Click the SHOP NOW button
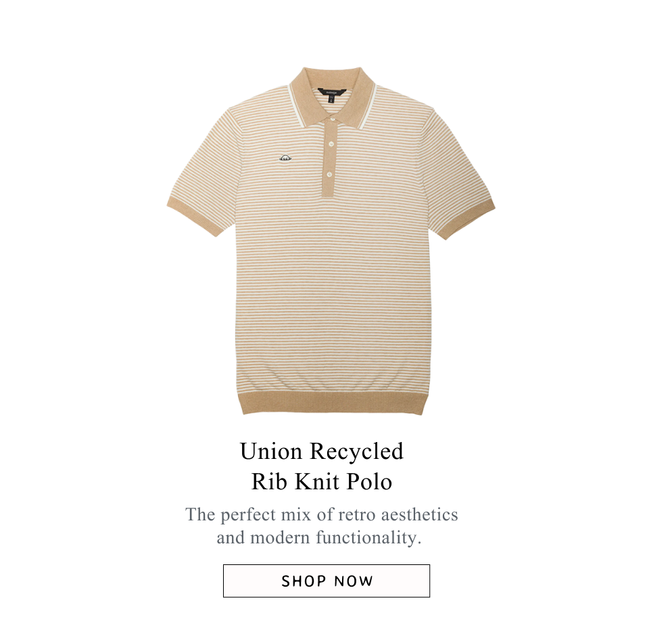The image size is (672, 638). 326,581
